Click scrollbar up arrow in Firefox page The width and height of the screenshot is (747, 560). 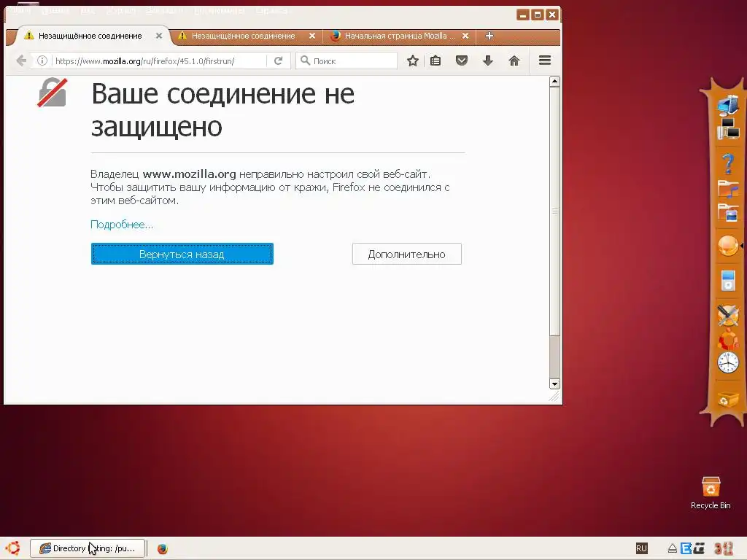(x=554, y=82)
